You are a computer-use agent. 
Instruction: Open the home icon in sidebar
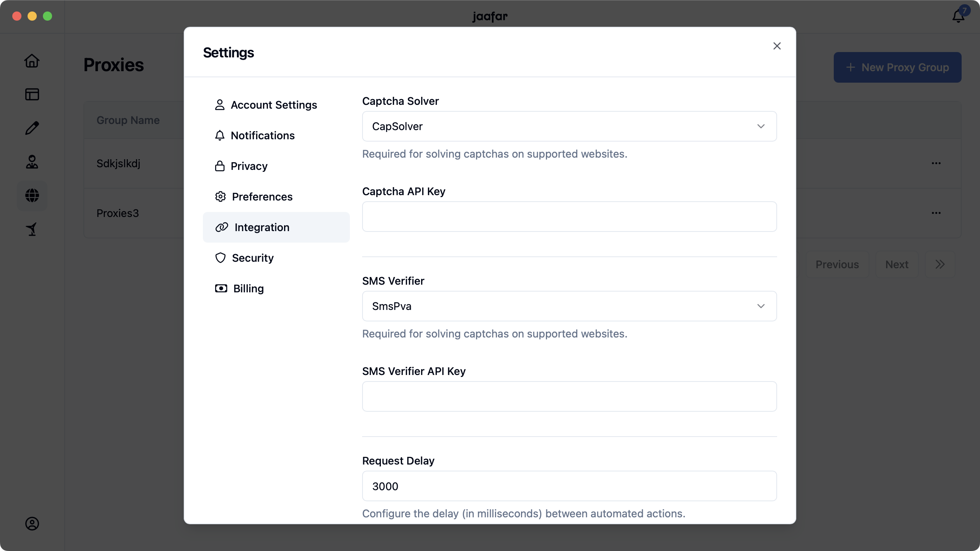[32, 61]
